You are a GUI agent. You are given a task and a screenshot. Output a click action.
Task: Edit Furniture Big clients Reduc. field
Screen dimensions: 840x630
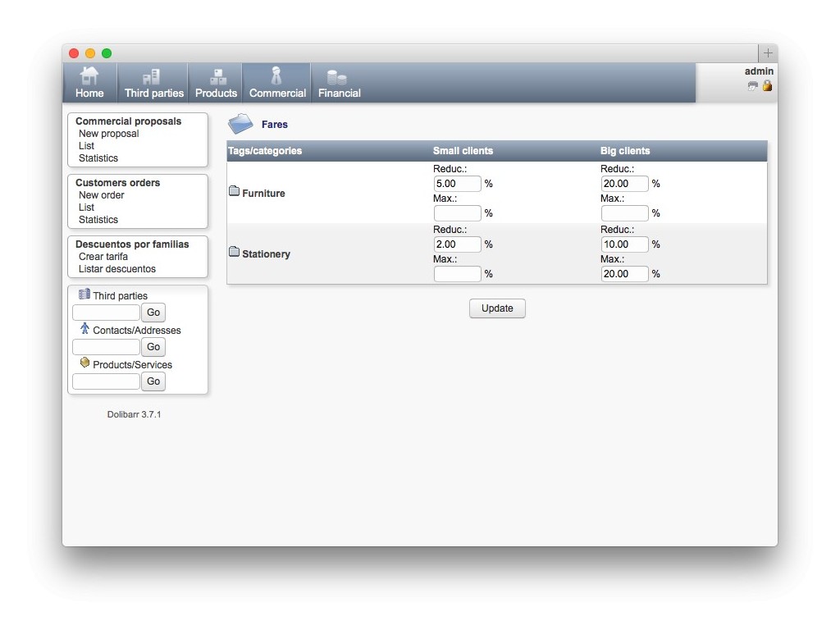[624, 184]
